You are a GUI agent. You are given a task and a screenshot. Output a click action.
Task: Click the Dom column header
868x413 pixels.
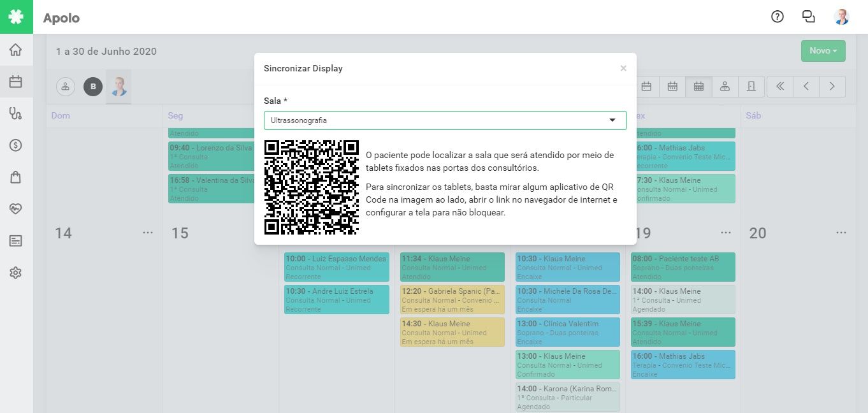61,115
